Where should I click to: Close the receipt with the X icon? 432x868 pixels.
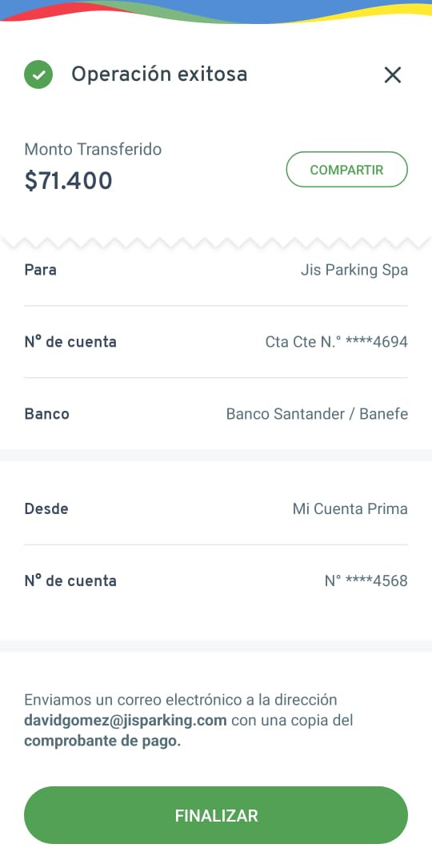point(393,74)
